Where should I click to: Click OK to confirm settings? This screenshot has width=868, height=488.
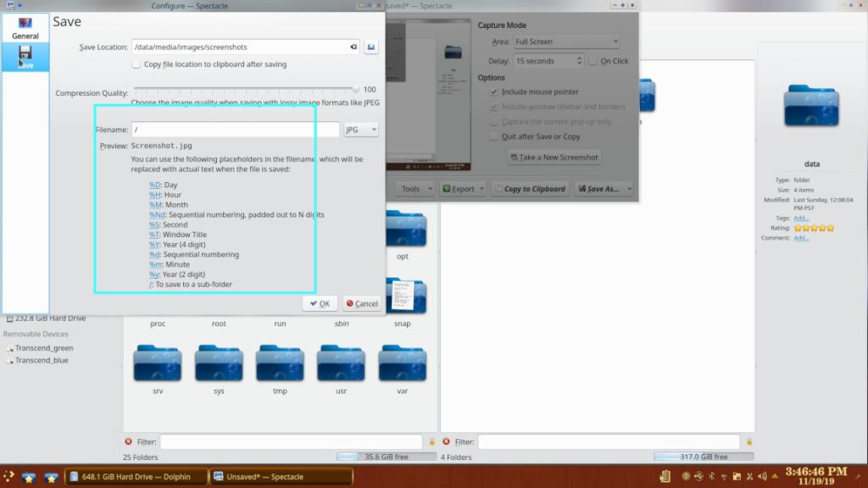(320, 303)
